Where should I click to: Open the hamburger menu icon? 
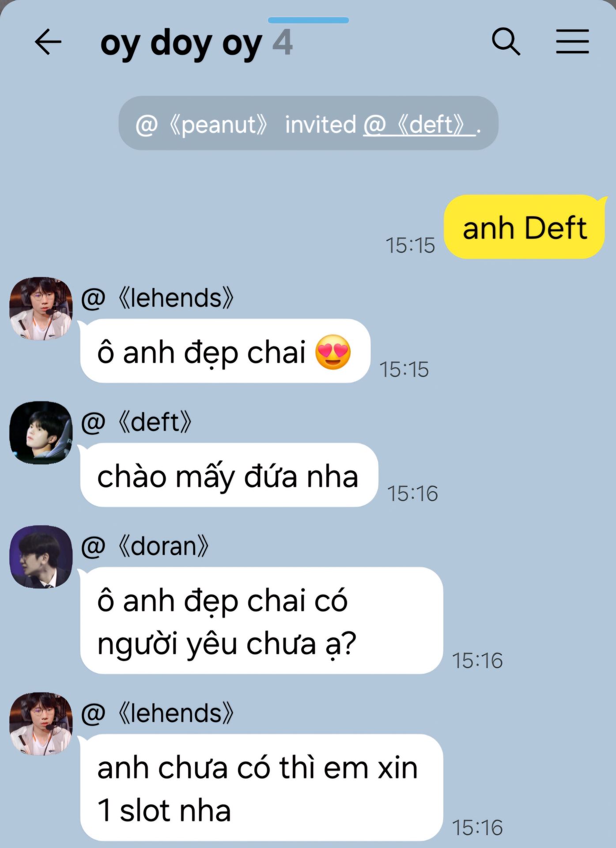tap(572, 42)
